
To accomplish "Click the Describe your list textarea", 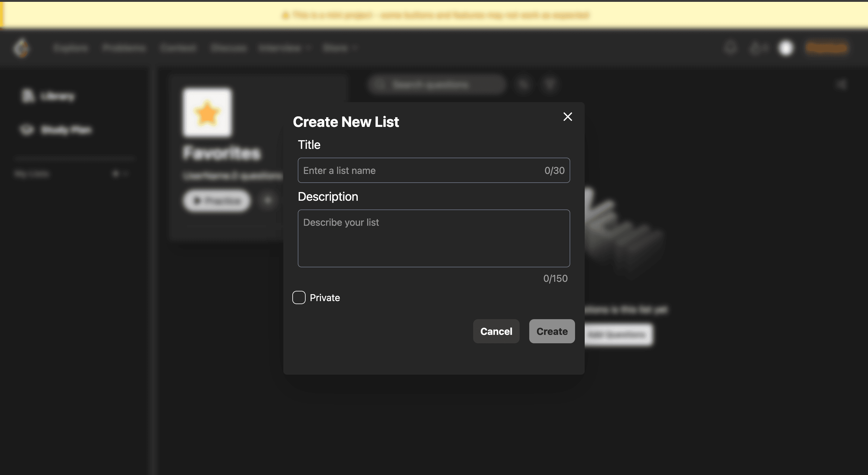I will click(434, 238).
